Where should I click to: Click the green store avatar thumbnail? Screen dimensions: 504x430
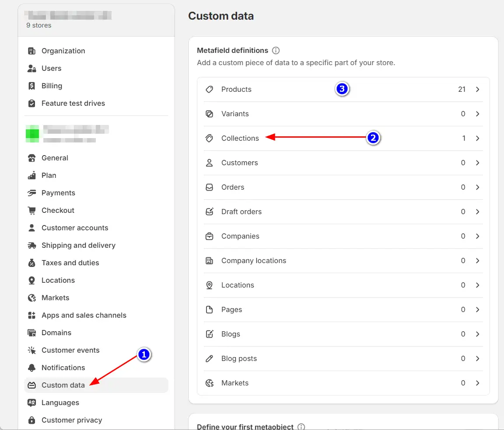pyautogui.click(x=32, y=133)
